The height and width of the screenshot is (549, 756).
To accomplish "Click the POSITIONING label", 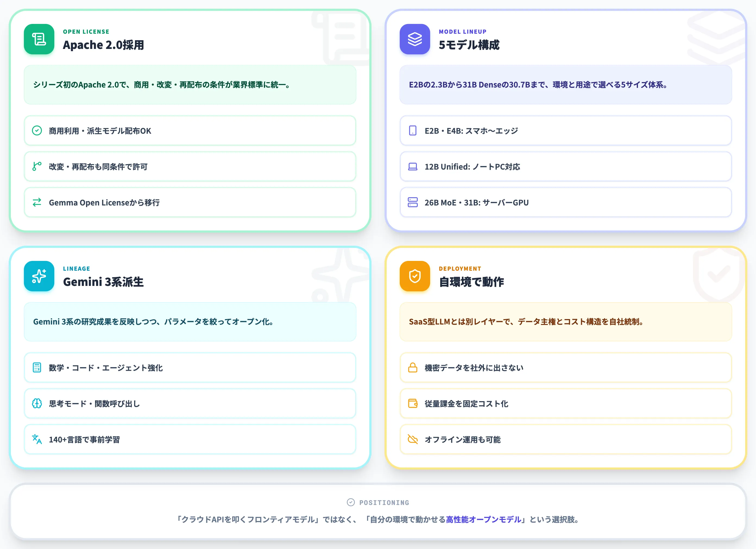I will pyautogui.click(x=384, y=503).
